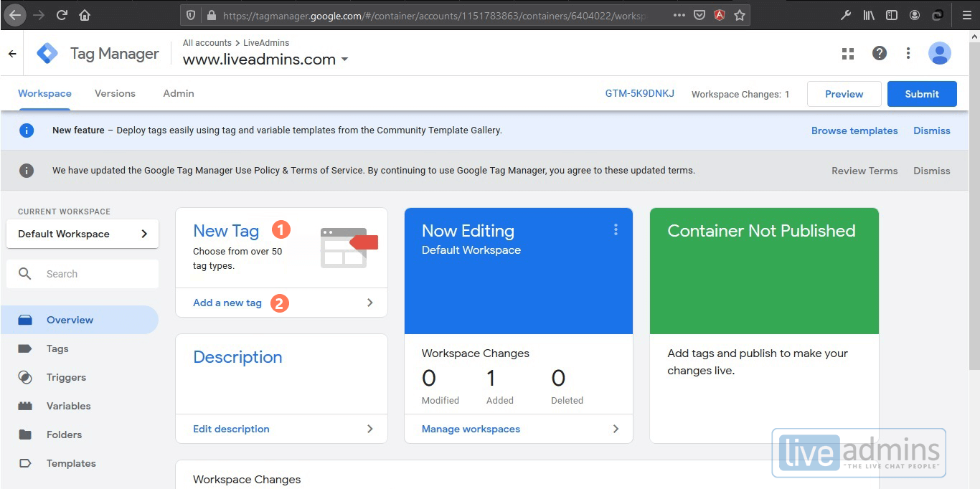Open the wrench developer tools icon

tap(846, 15)
